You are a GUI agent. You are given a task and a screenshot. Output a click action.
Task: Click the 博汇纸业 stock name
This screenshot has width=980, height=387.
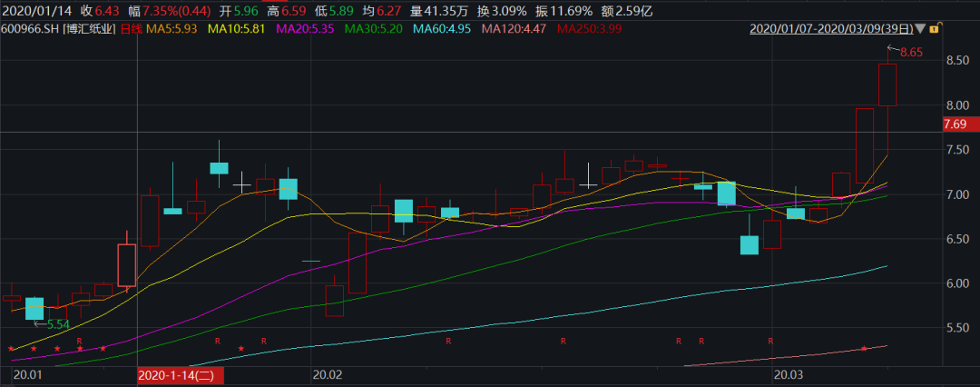tap(89, 29)
